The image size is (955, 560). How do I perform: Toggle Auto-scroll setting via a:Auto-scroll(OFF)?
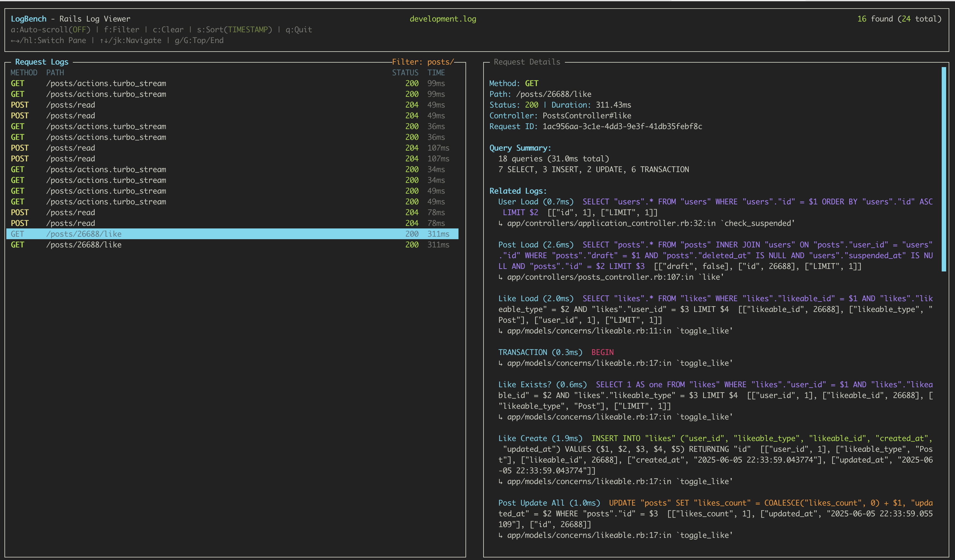tap(49, 29)
